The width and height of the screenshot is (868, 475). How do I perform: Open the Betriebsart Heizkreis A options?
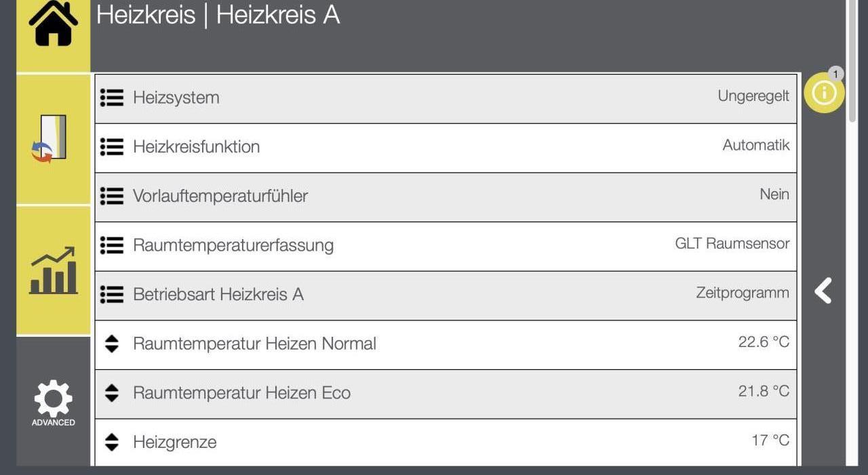point(112,295)
